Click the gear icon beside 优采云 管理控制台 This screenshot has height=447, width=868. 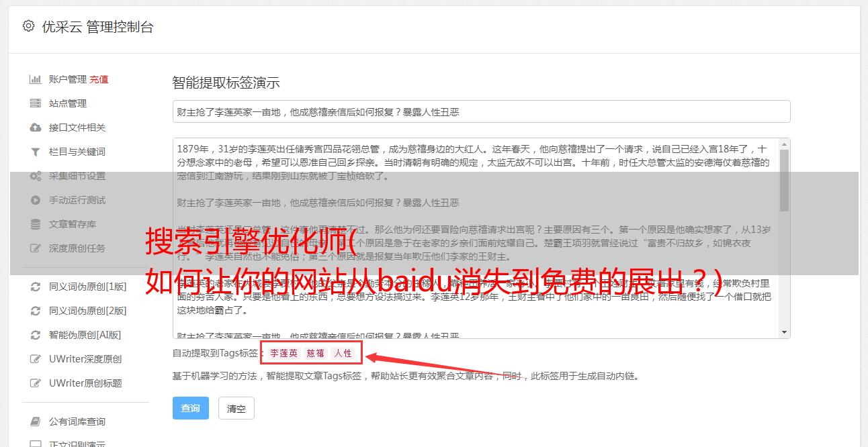pyautogui.click(x=28, y=26)
